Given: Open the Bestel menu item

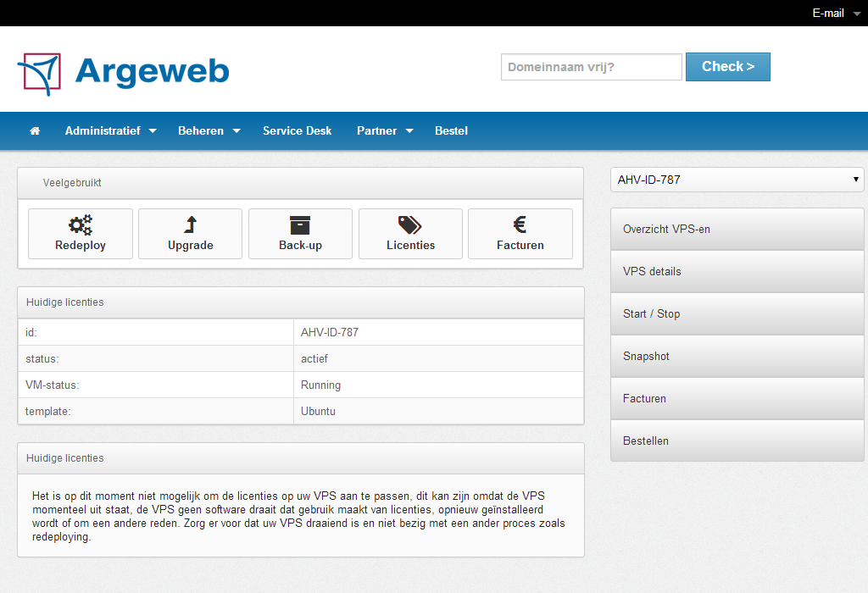Looking at the screenshot, I should point(451,131).
